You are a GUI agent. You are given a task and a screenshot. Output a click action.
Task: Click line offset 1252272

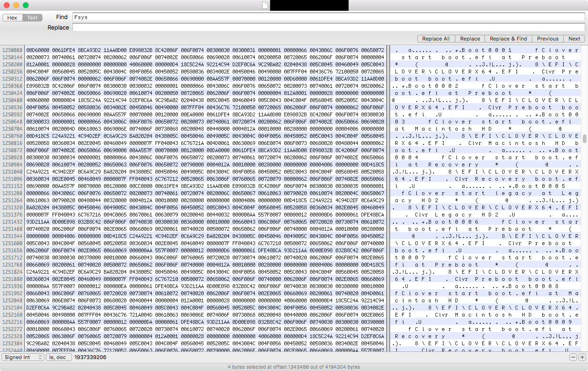coord(12,329)
